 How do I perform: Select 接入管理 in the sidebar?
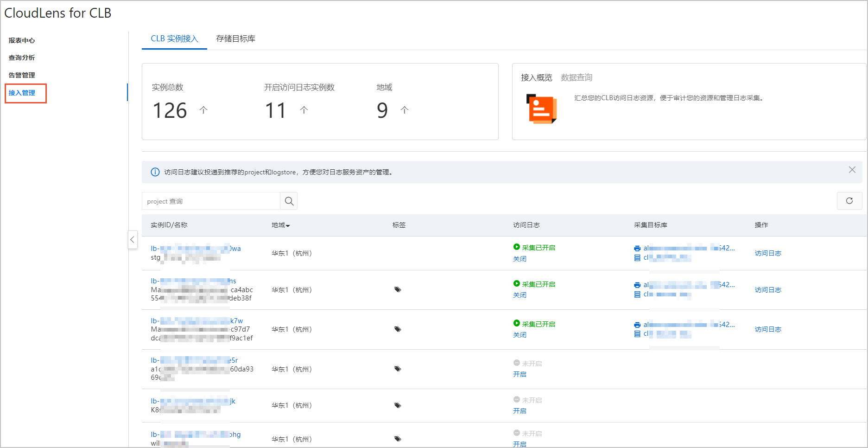[22, 93]
